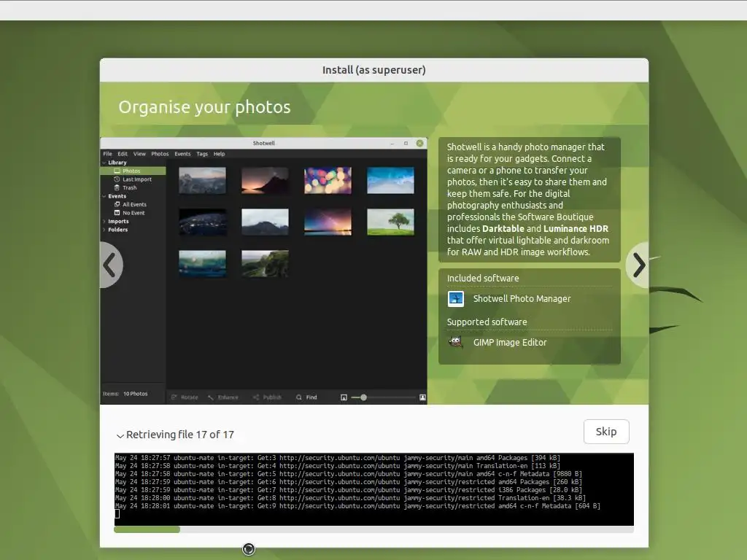
Task: Click the Skip button
Action: point(606,432)
